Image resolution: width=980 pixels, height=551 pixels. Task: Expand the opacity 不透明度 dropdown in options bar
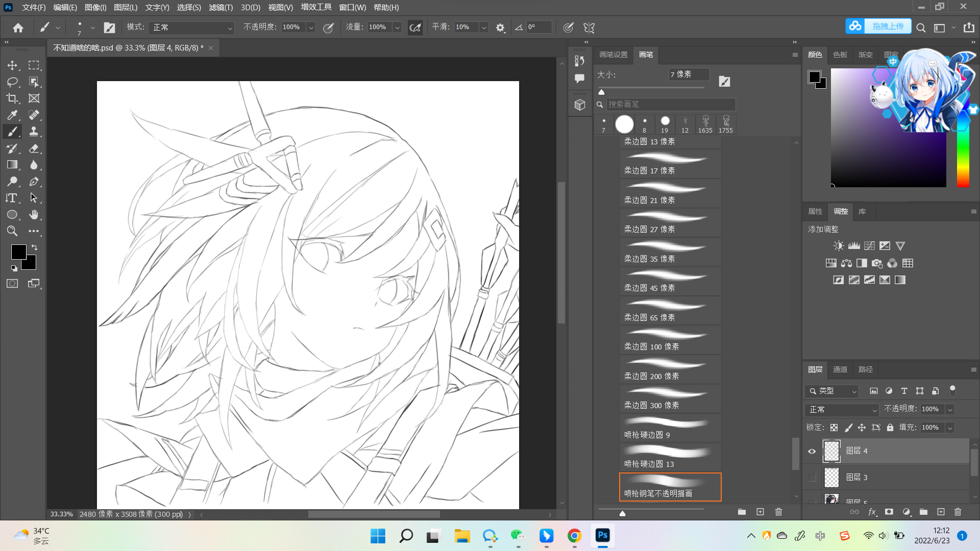(x=310, y=28)
